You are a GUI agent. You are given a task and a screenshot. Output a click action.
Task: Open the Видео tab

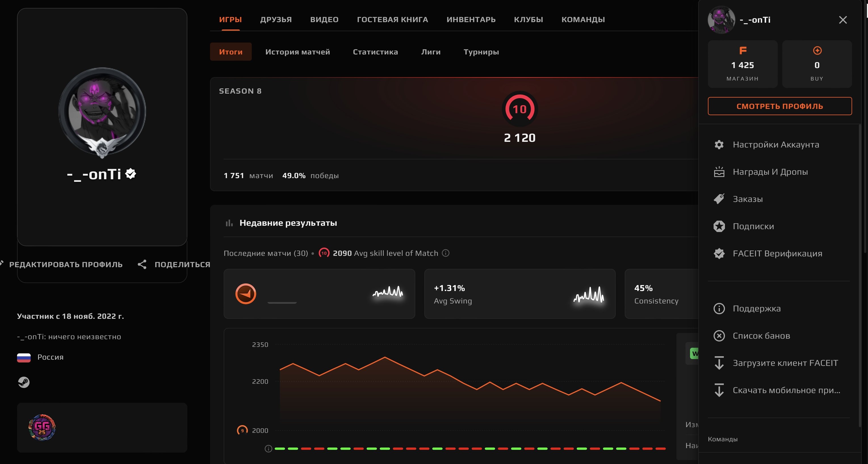click(x=324, y=20)
